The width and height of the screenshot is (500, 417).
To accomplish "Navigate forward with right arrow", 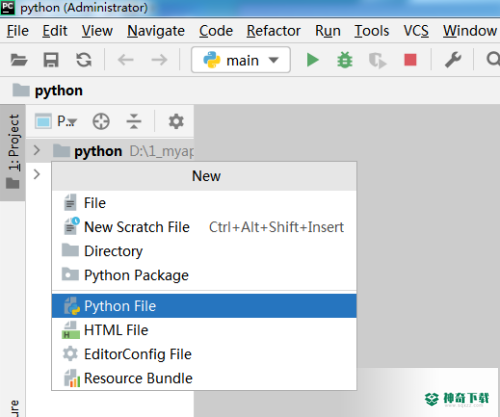I will 159,60.
